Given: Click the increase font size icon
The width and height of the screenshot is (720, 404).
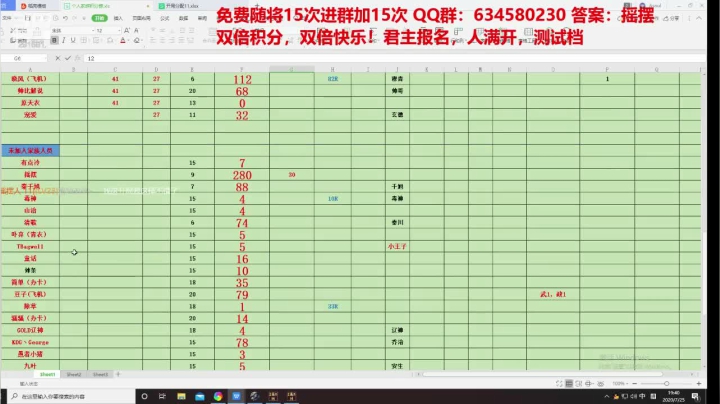Looking at the screenshot, I should coord(127,30).
